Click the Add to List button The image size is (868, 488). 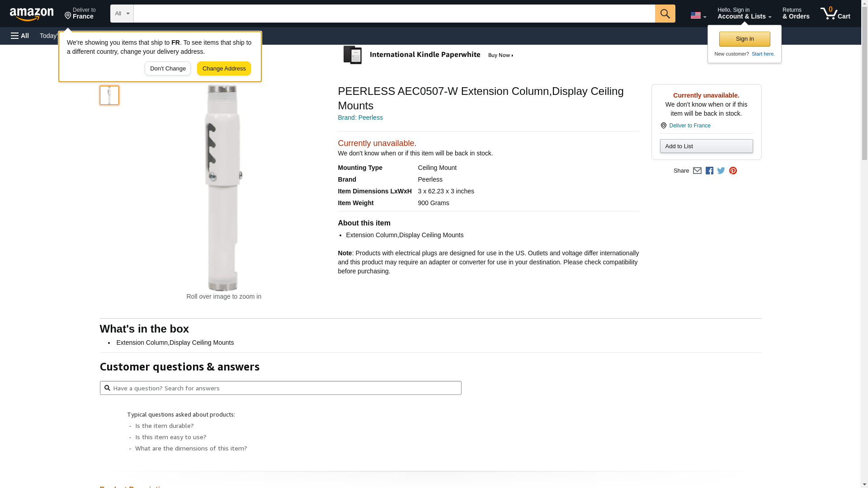[706, 146]
